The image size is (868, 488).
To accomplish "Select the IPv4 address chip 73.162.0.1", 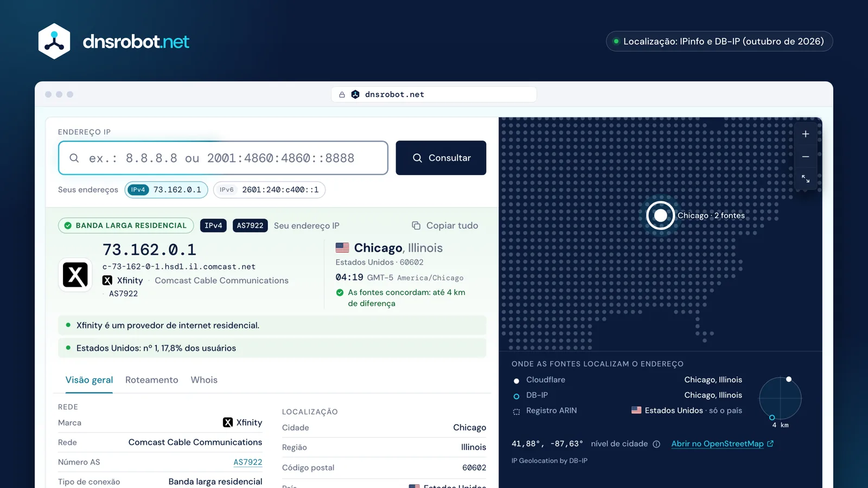I will tap(167, 190).
